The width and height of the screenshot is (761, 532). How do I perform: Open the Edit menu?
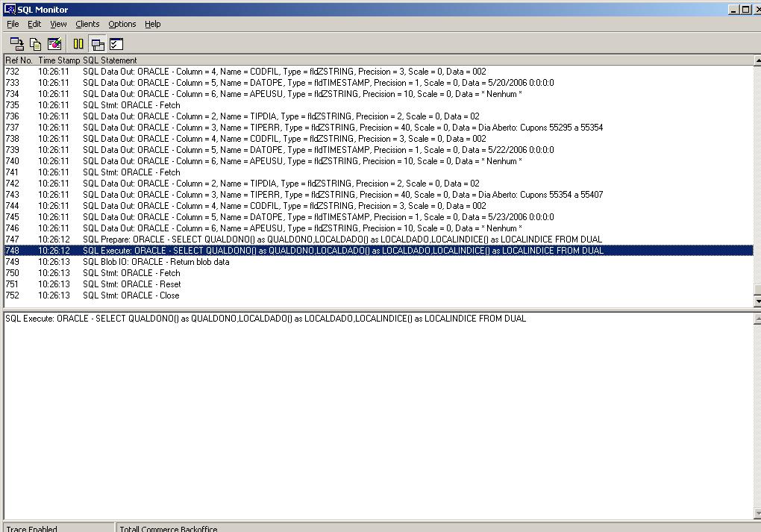(34, 24)
